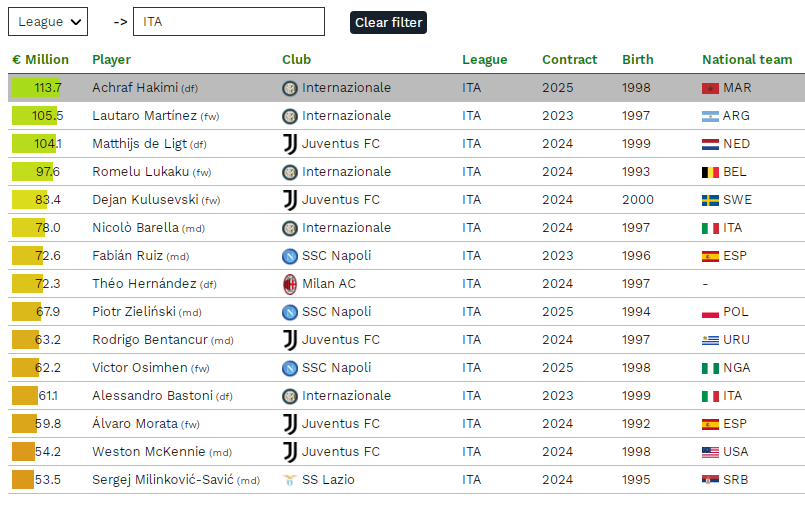Click the Victor Osimhen player name
This screenshot has width=805, height=510.
140,368
